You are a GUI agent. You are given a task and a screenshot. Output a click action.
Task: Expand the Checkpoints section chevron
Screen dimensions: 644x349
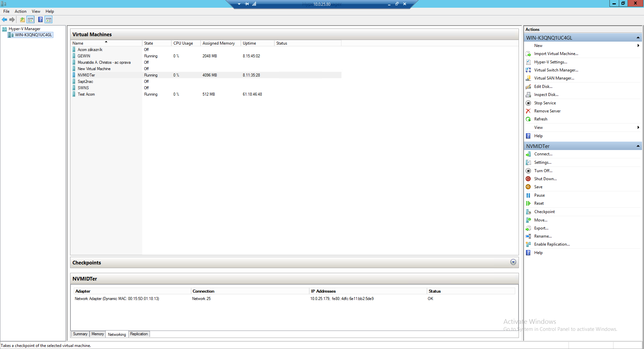pos(513,262)
